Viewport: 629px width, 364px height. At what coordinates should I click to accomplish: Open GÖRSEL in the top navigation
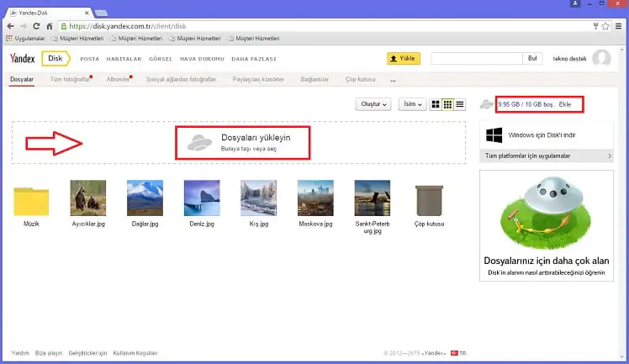[x=161, y=59]
